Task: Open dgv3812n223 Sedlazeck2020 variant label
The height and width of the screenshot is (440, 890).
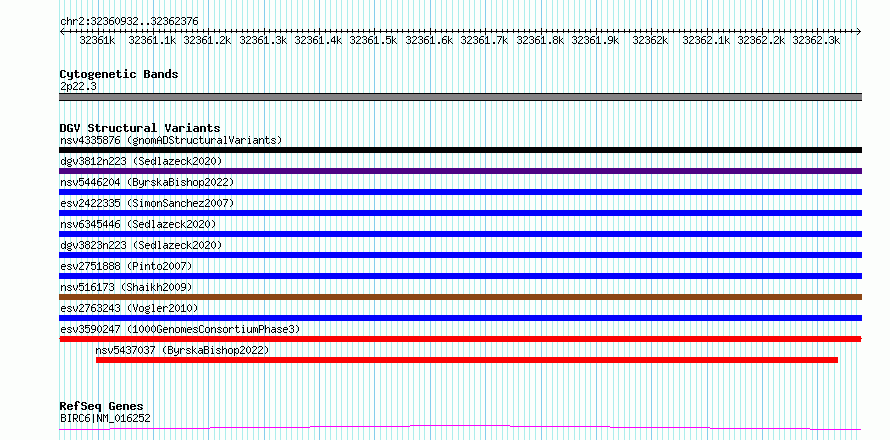Action: coord(141,161)
